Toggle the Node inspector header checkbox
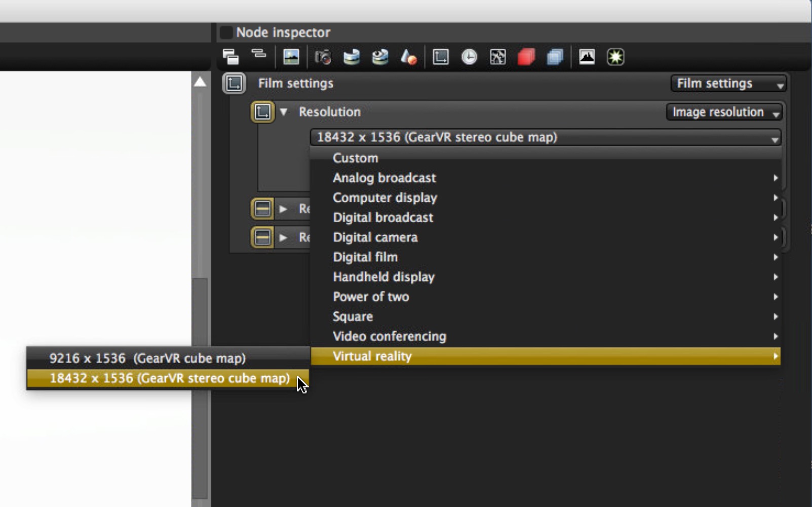 [226, 32]
